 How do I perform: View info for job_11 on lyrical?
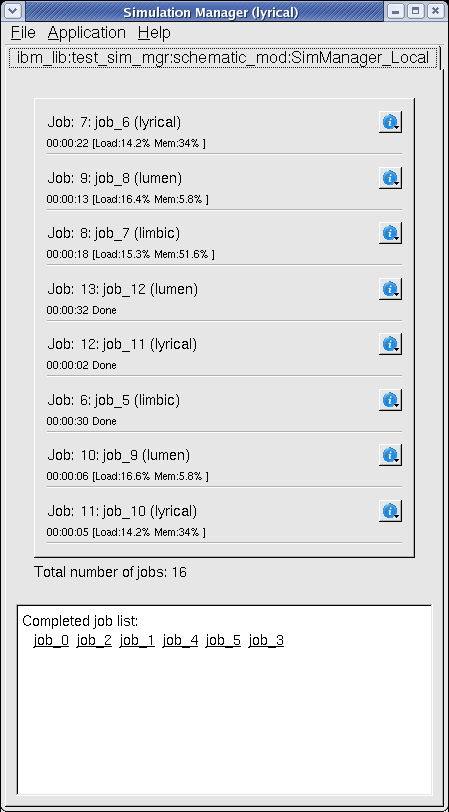pyautogui.click(x=390, y=344)
